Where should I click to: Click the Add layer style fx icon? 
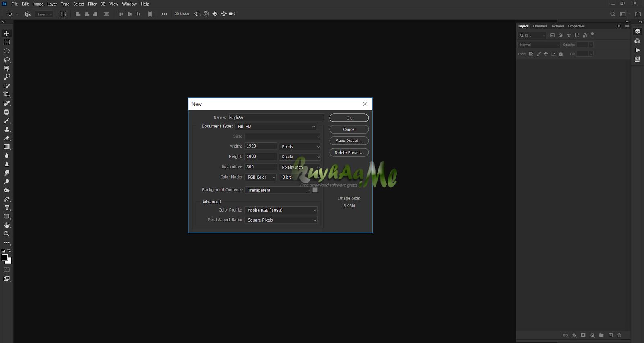coord(574,335)
